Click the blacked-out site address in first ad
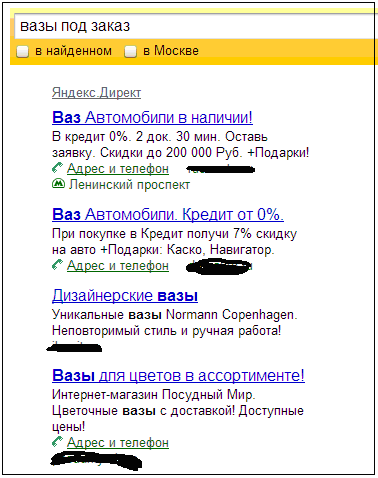Viewport: 378px width, 478px height. coord(220,169)
